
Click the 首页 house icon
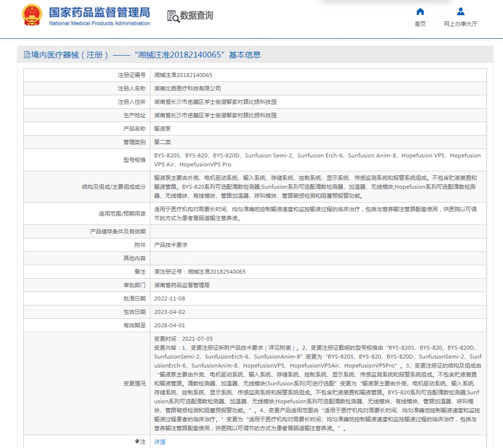point(420,11)
